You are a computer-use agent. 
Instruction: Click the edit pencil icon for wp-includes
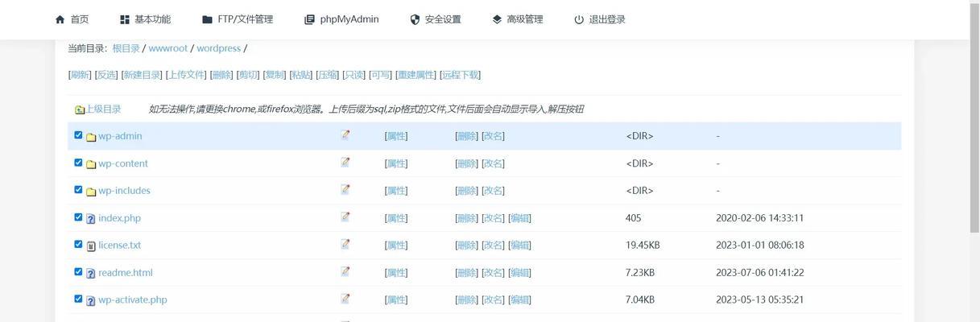[x=345, y=190]
